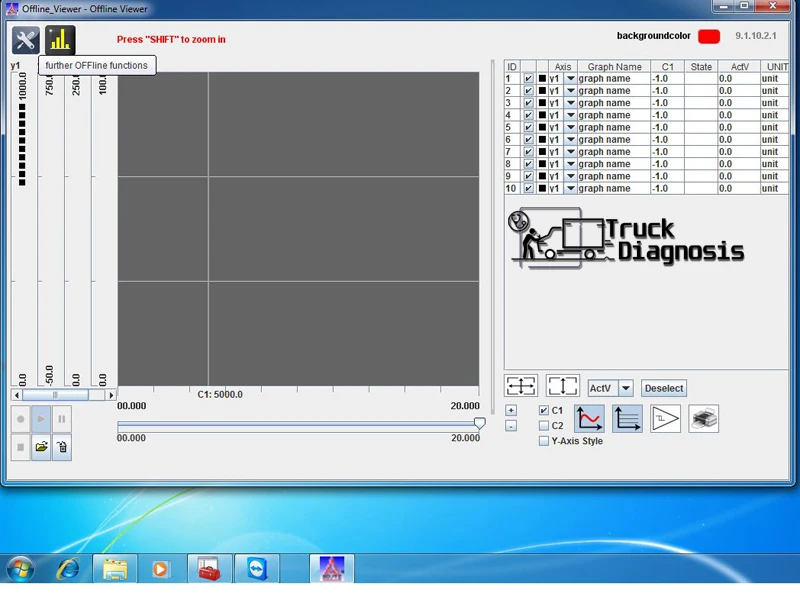The image size is (800, 600).
Task: Open Windows Media Player from the taskbar
Action: click(x=160, y=568)
